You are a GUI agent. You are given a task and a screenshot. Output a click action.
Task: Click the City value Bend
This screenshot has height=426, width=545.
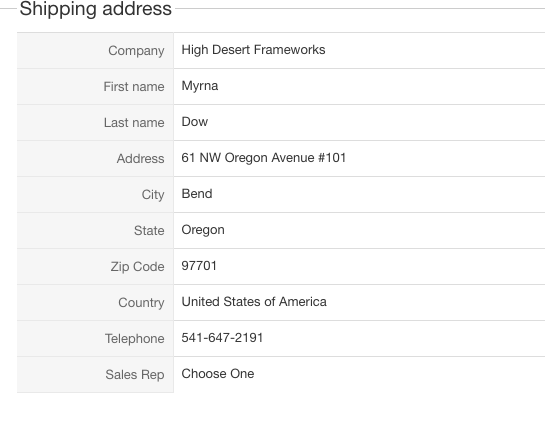[197, 194]
